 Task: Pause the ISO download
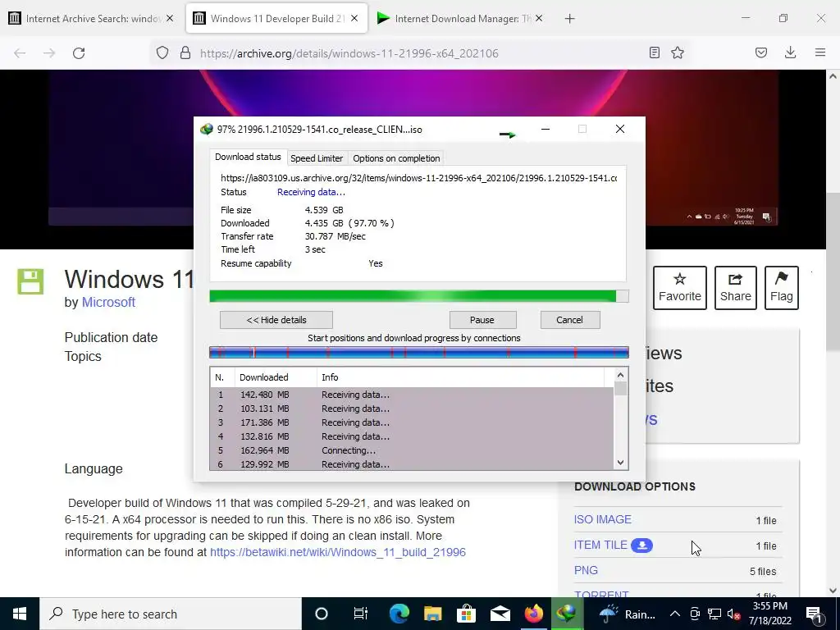pyautogui.click(x=482, y=320)
